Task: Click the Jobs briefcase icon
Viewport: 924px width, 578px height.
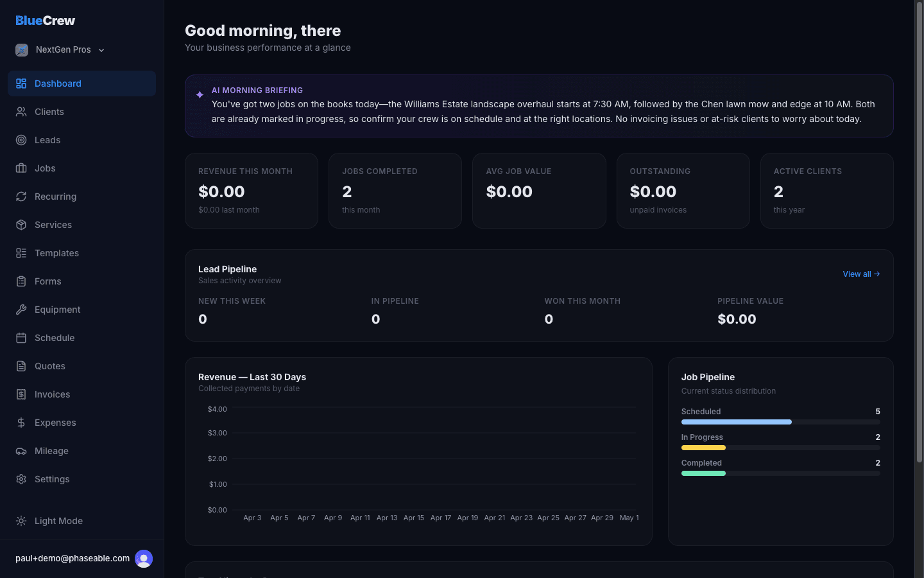Action: pos(21,168)
